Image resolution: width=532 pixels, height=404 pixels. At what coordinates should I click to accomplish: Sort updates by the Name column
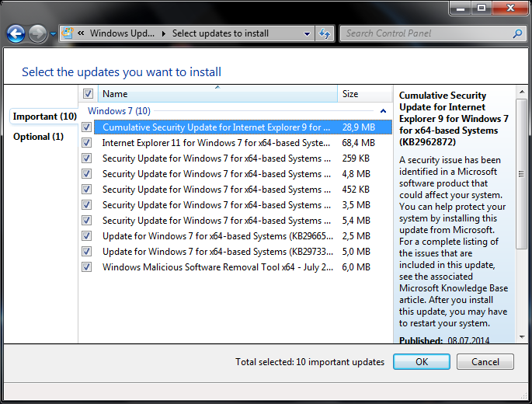click(x=217, y=94)
